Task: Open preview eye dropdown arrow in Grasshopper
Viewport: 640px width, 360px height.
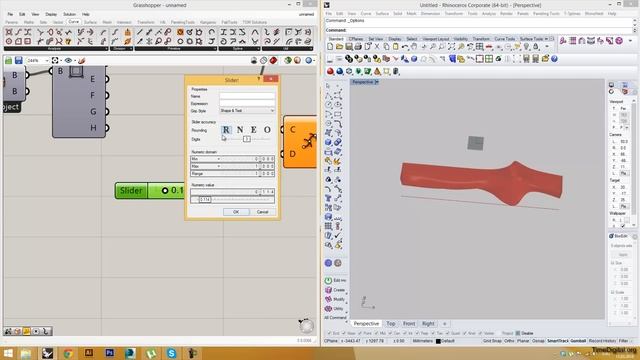Action: coord(75,61)
